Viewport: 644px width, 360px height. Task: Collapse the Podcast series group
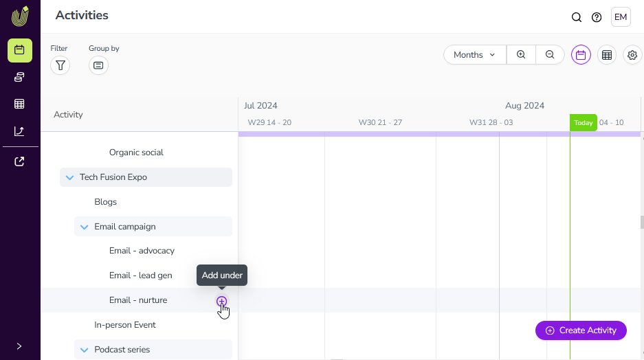(85, 350)
